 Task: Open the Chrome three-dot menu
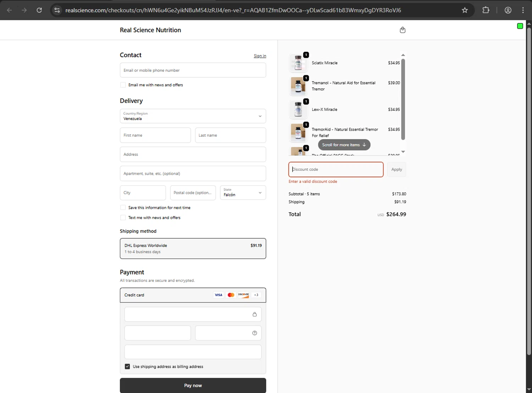tap(523, 10)
